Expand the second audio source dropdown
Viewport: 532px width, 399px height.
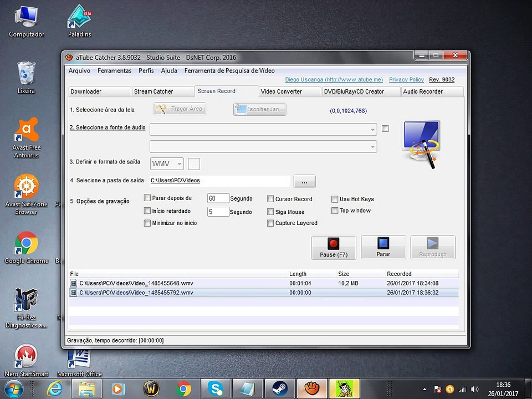[372, 146]
